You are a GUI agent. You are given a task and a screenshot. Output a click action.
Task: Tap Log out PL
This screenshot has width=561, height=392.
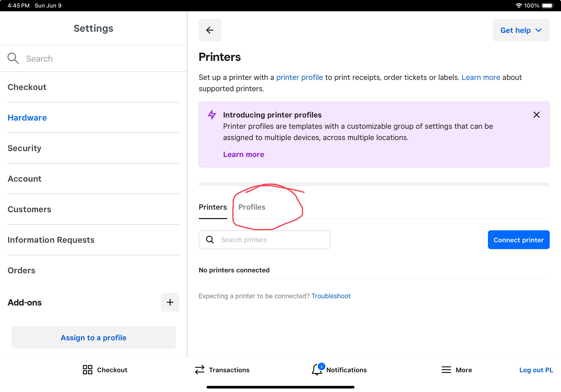coord(536,370)
